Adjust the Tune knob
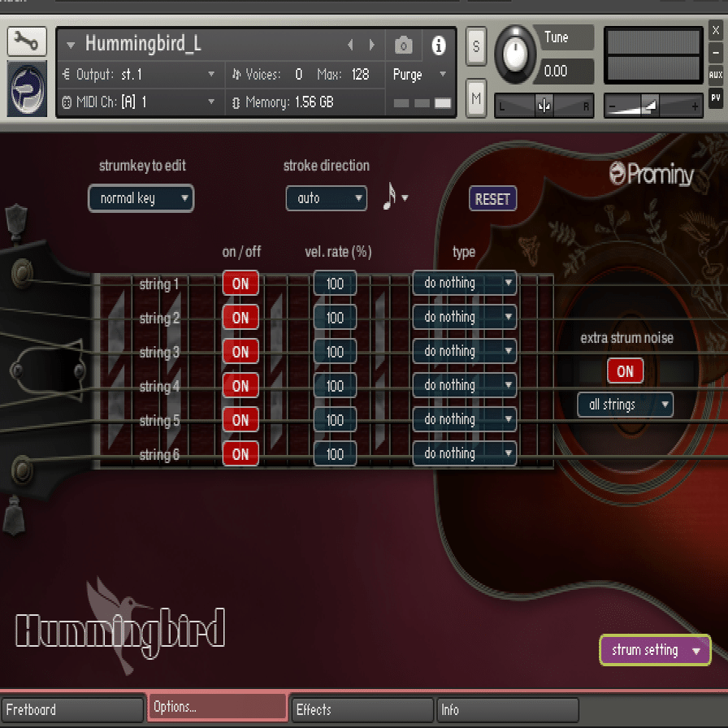The width and height of the screenshot is (728, 728). [515, 54]
